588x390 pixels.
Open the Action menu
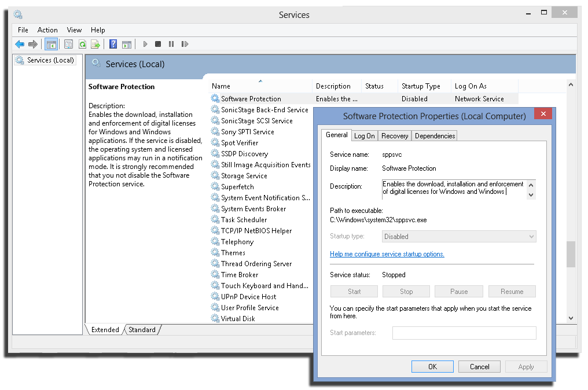click(x=47, y=30)
